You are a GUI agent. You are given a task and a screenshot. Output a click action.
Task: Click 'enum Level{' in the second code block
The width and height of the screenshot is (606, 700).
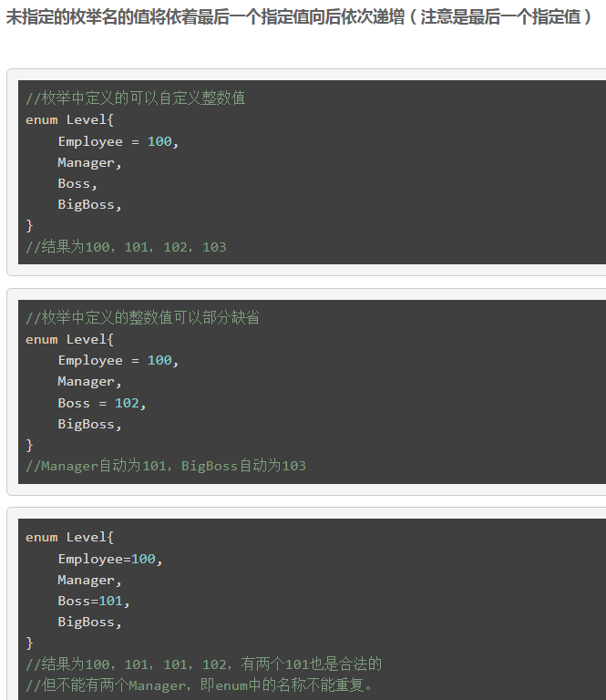pos(69,339)
